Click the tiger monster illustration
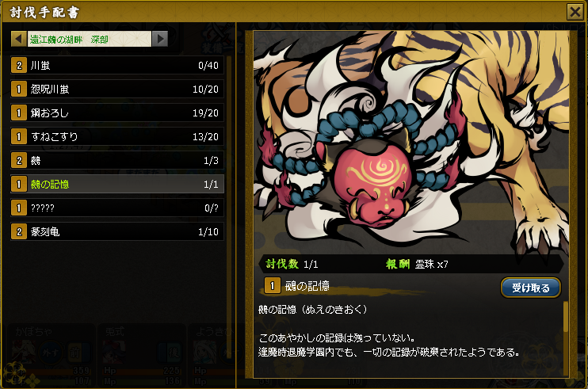 click(411, 143)
